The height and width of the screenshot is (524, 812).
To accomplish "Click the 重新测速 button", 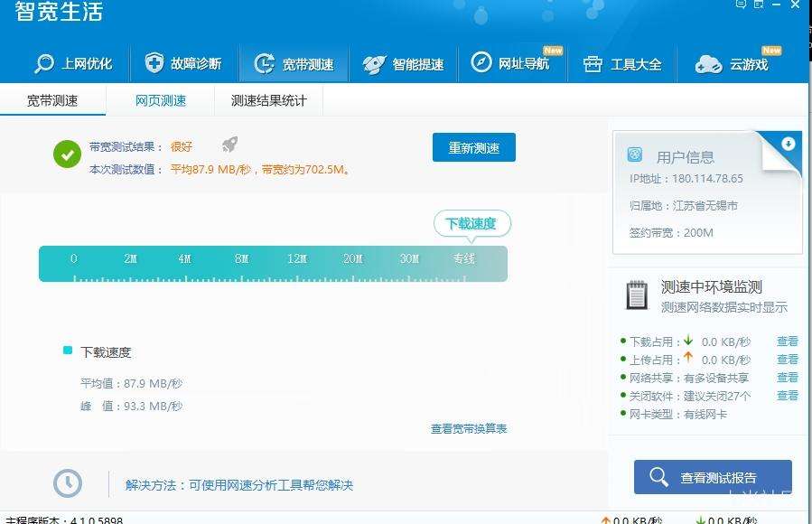I will [x=474, y=147].
